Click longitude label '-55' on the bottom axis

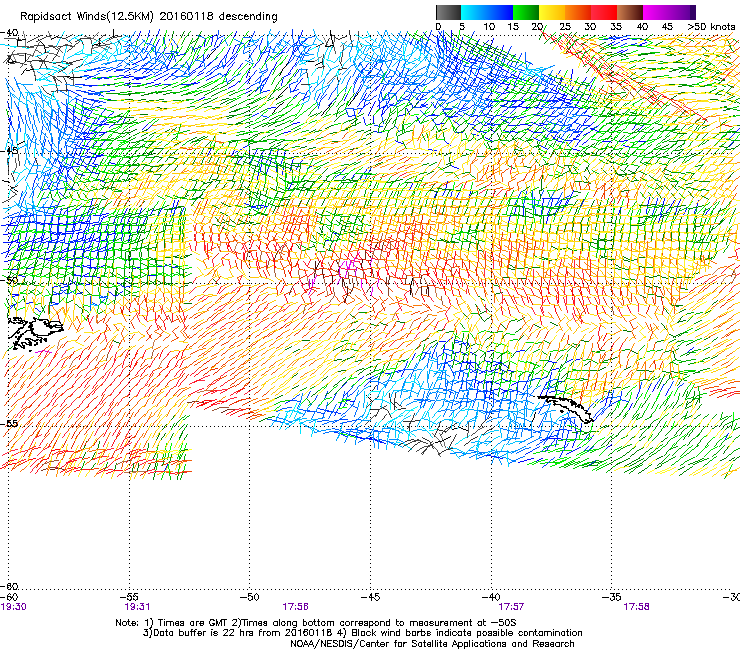coord(129,597)
